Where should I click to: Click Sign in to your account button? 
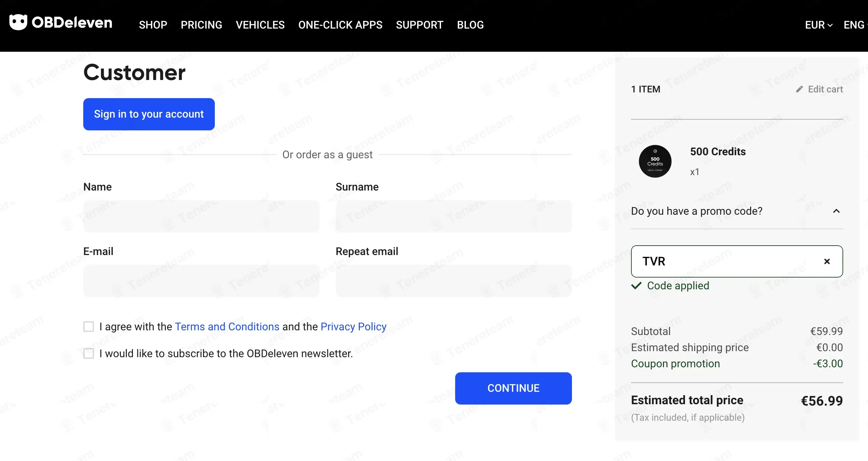pyautogui.click(x=149, y=114)
